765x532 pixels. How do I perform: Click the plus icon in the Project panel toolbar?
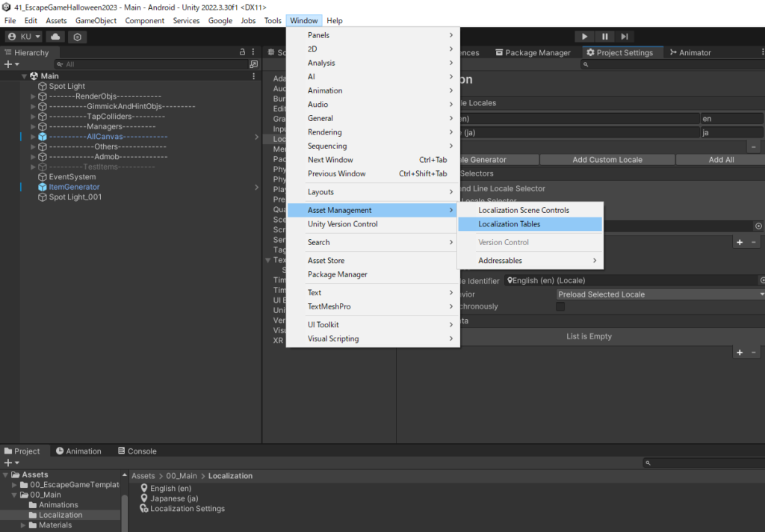click(7, 463)
